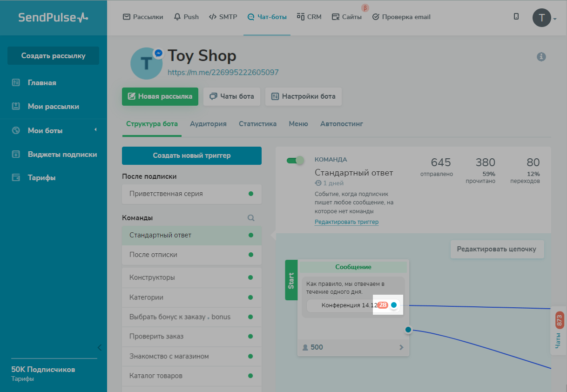Click the red 28 counter badge
This screenshot has width=567, height=392.
coord(383,305)
